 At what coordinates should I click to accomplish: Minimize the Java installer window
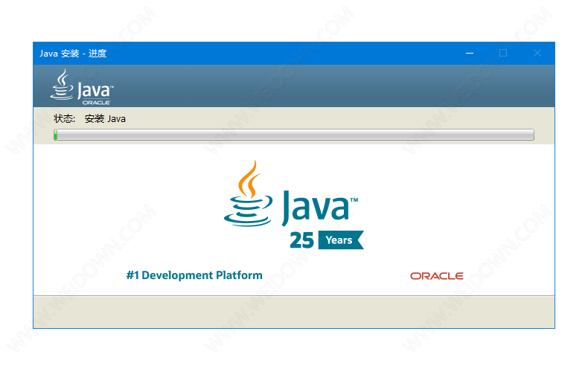tap(470, 54)
